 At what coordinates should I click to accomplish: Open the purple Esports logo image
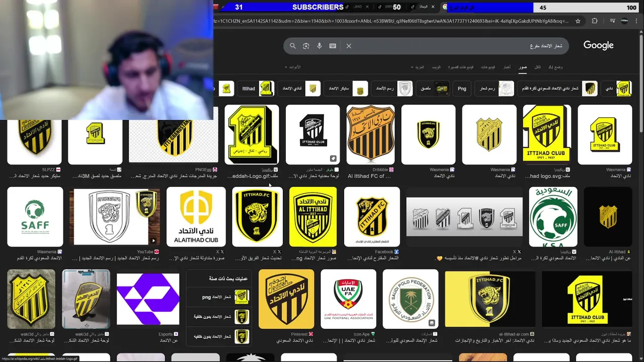pos(148,299)
